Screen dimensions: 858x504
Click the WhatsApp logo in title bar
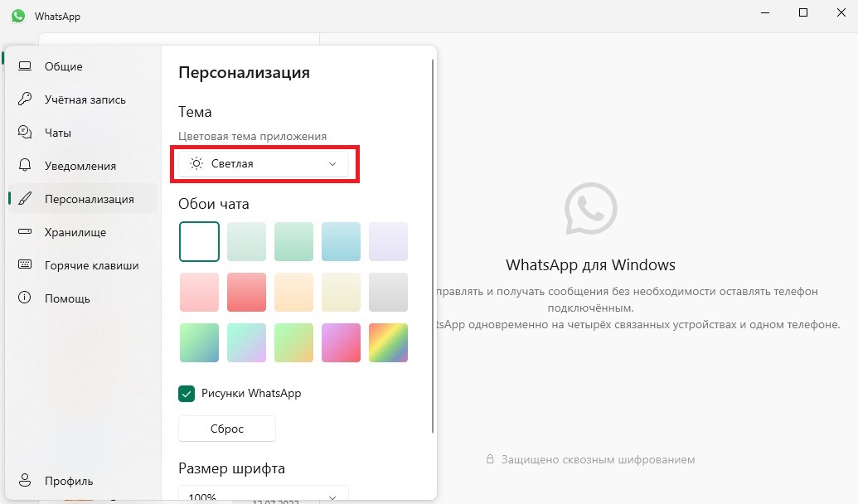coord(18,16)
